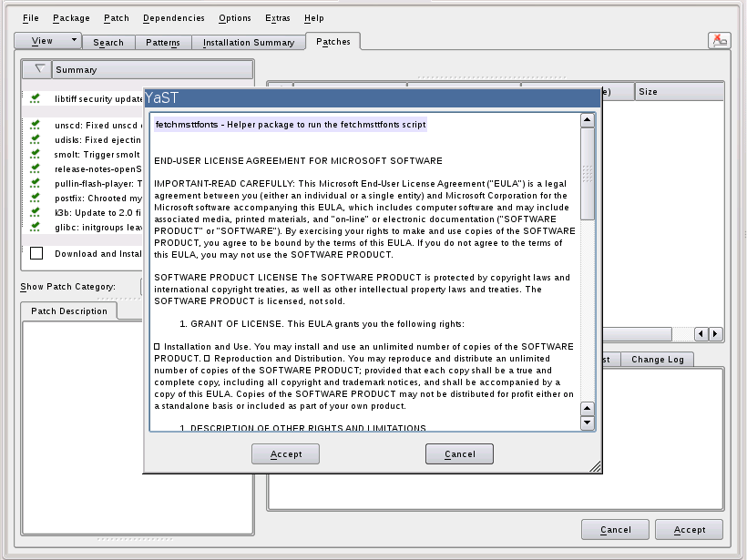Click the fetchmsttfonts heading in license text

pos(291,124)
